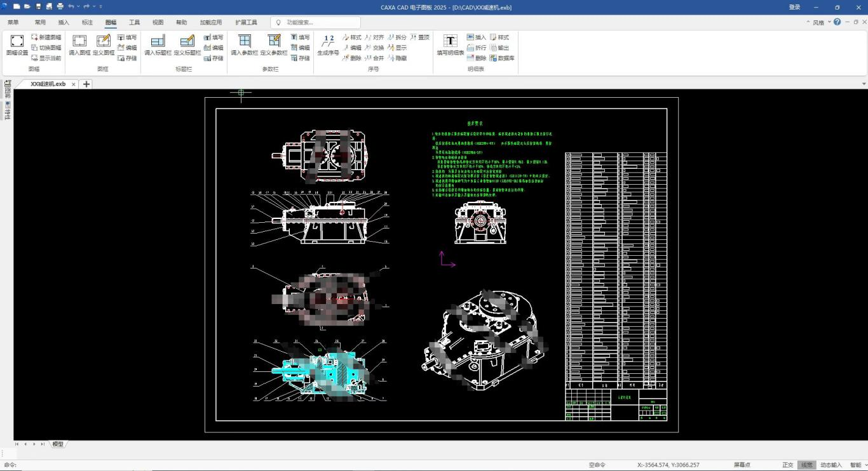Toggle 线宽 lineweight display in status bar
Screen dimensions: 868x471
click(x=806, y=465)
